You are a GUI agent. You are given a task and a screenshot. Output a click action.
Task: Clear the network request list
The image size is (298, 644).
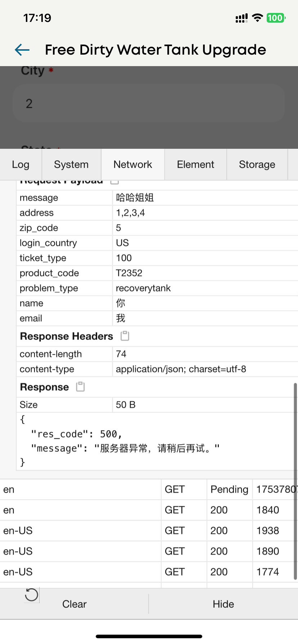click(74, 604)
